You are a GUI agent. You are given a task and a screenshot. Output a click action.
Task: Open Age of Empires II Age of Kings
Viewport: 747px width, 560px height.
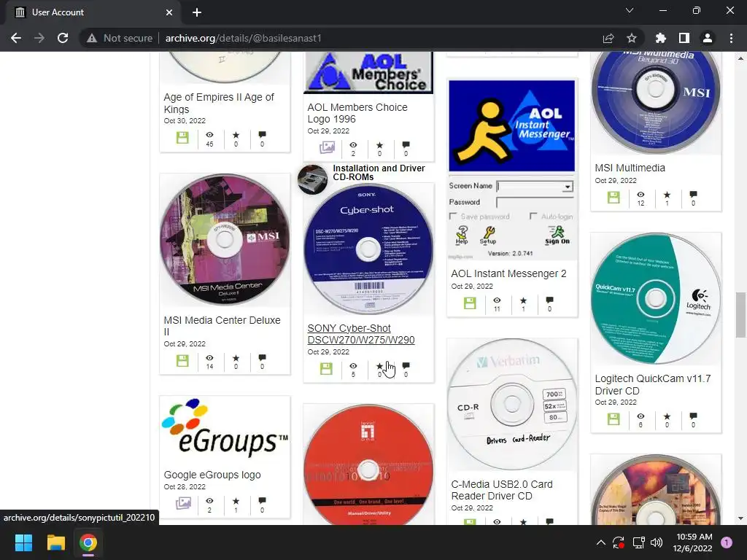point(219,103)
